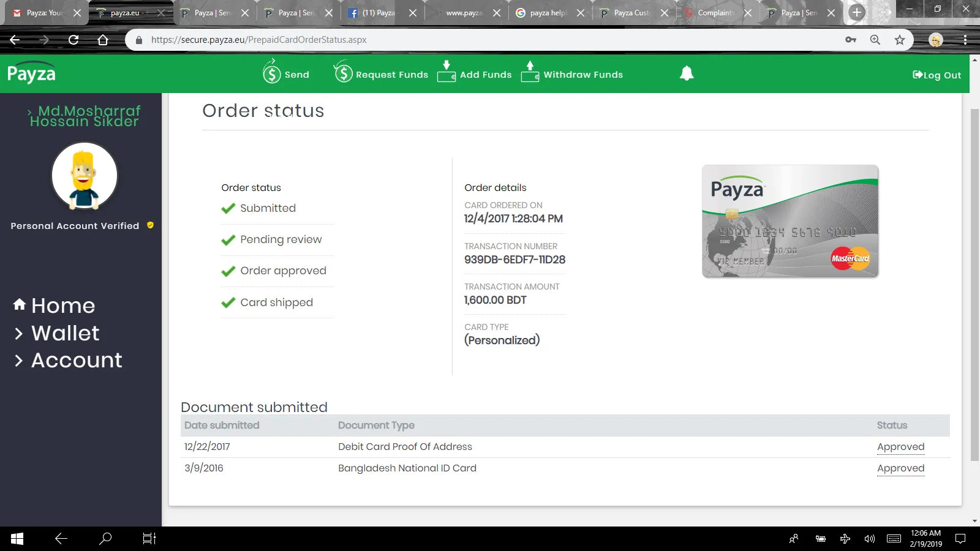This screenshot has height=551, width=980.
Task: Switch to the Complaints browser tab
Action: tap(715, 13)
